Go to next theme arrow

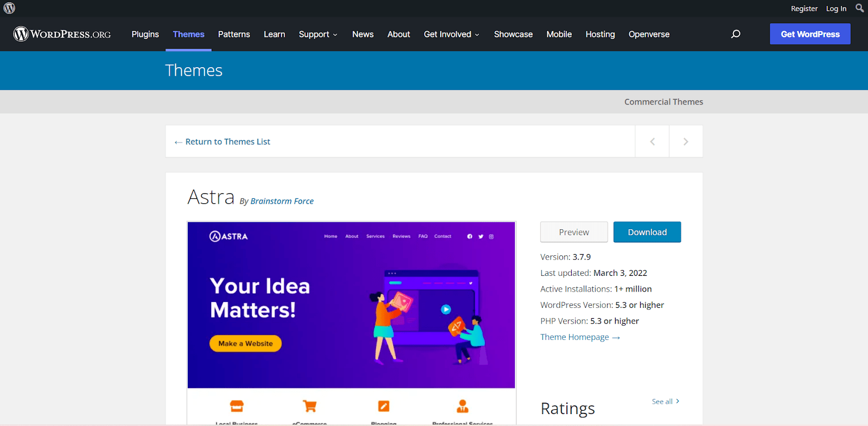(x=686, y=141)
